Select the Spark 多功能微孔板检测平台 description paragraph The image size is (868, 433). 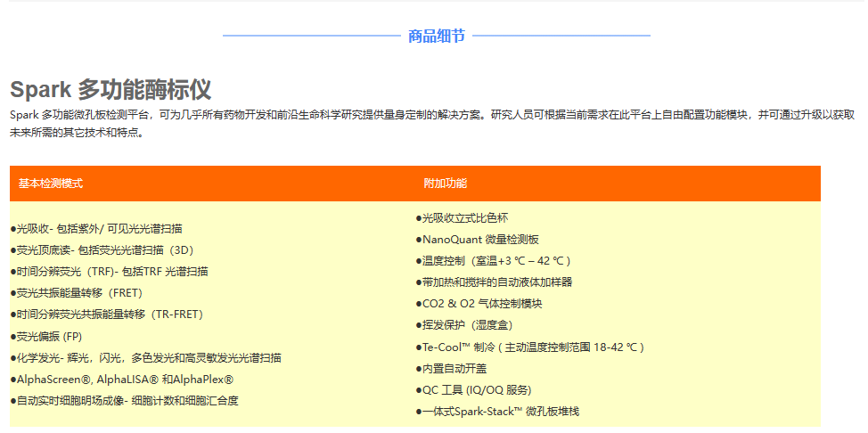(x=432, y=124)
